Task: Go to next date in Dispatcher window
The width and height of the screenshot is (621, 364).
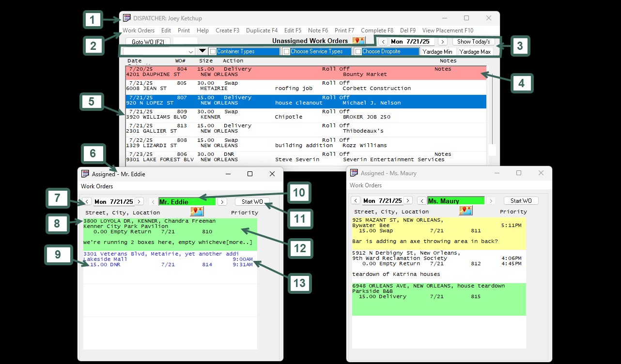Action: [442, 42]
